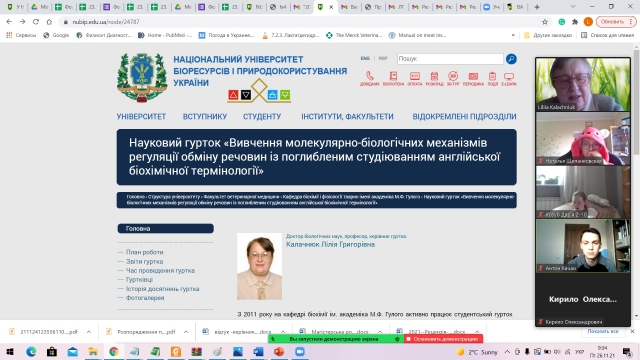Stop screen sharing with Остановить демонстрацию
This screenshot has width=640, height=360.
[444, 339]
